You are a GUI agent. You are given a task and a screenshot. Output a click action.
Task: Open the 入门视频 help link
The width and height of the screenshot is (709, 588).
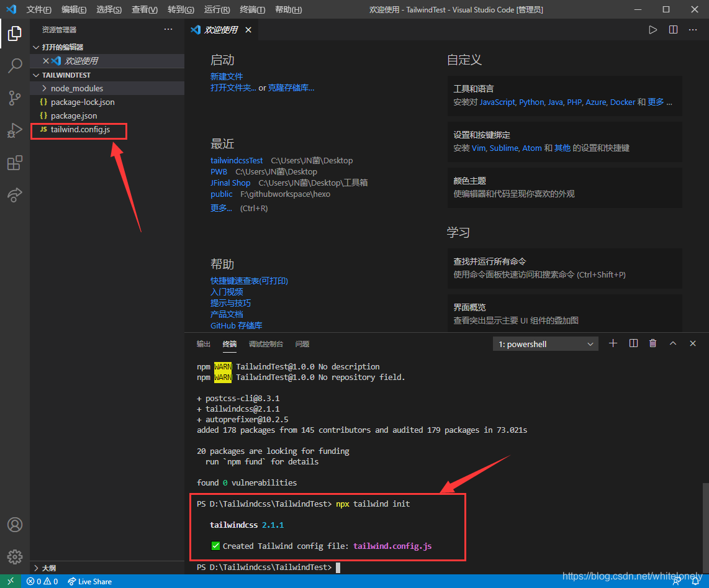click(x=227, y=292)
